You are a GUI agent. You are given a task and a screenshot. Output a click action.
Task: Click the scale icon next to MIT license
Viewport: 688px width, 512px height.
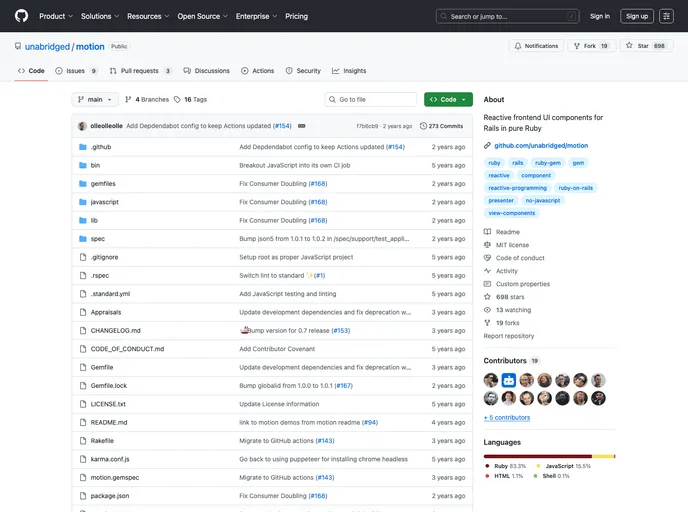click(487, 245)
